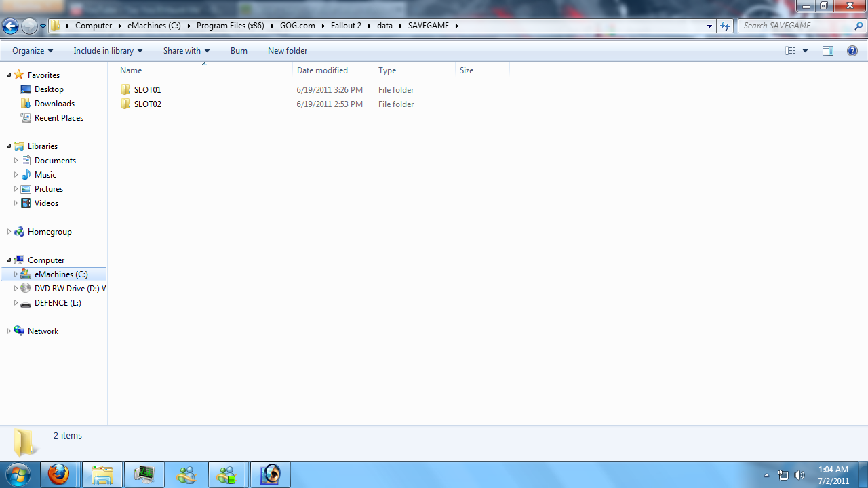Click the Fallout 2 breadcrumb segment
This screenshot has height=488, width=868.
click(x=346, y=26)
